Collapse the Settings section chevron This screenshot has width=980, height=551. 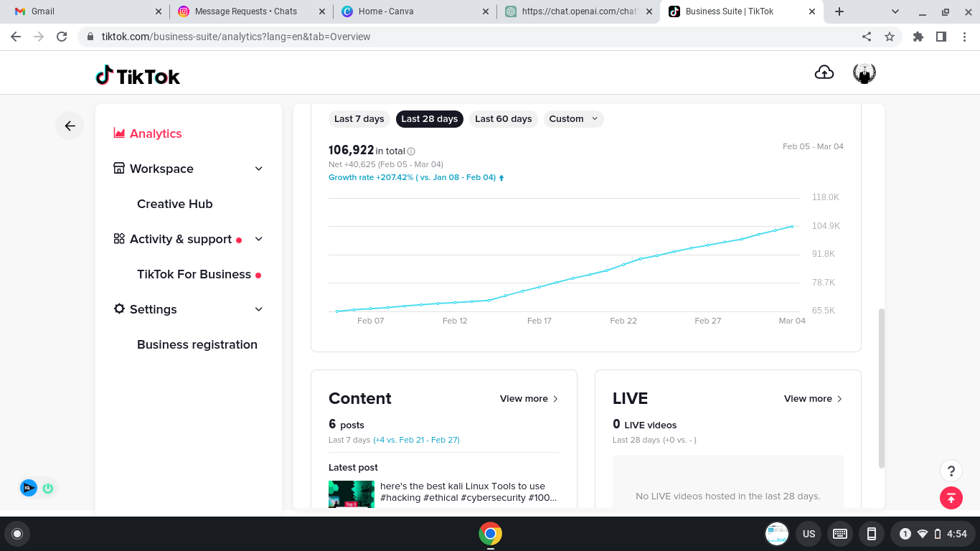[259, 309]
